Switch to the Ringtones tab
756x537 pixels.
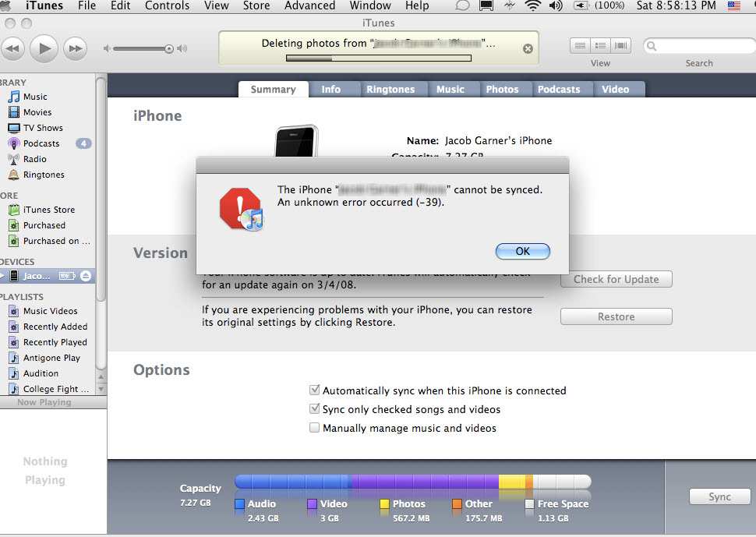point(390,89)
